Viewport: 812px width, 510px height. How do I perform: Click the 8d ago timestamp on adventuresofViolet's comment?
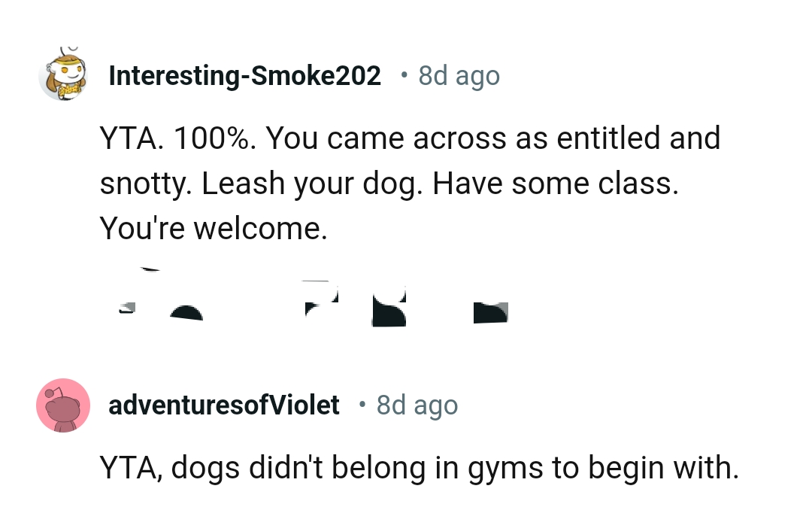417,405
